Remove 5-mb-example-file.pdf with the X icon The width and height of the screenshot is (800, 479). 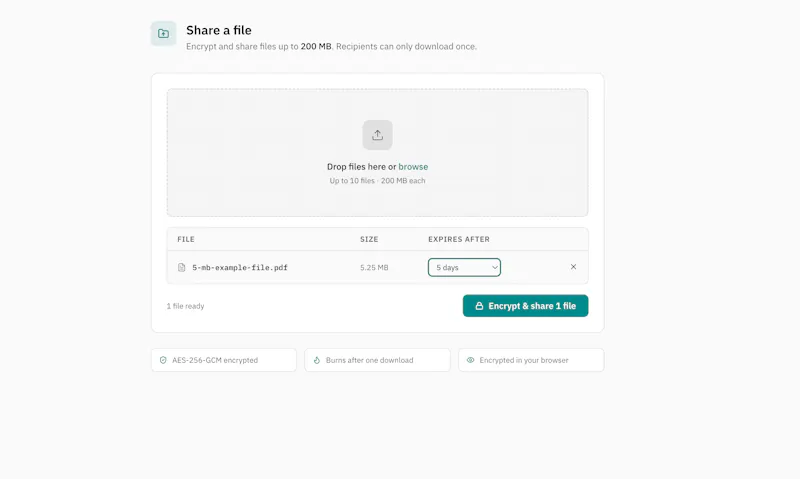click(573, 267)
